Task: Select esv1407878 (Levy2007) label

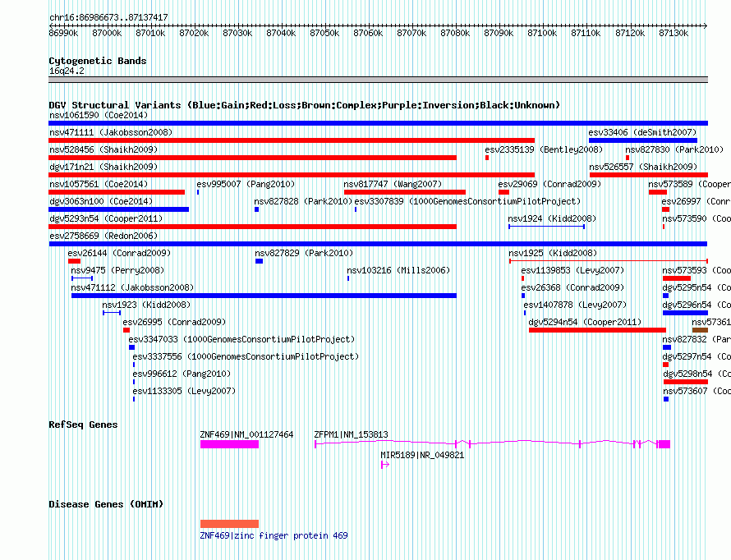Action: coord(575,305)
